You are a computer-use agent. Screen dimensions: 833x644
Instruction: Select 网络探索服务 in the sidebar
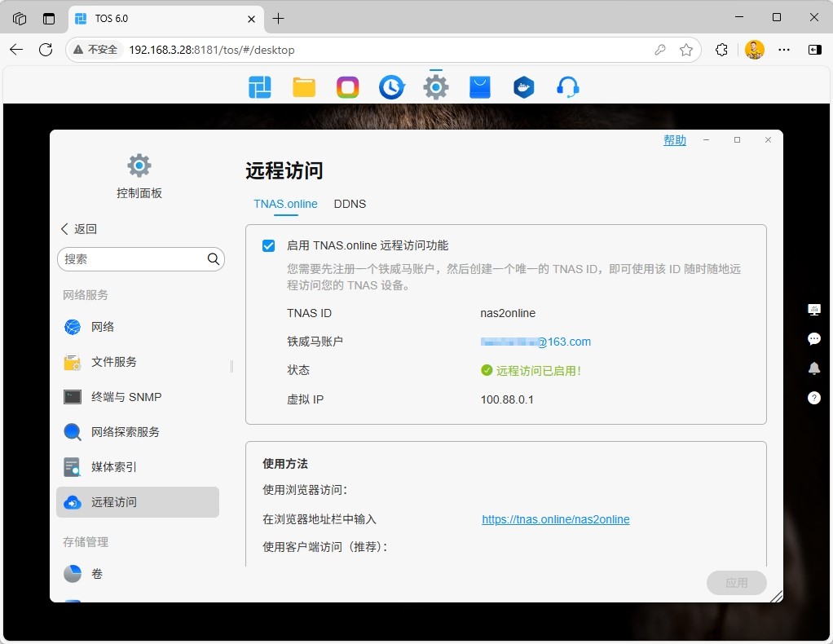pos(138,432)
